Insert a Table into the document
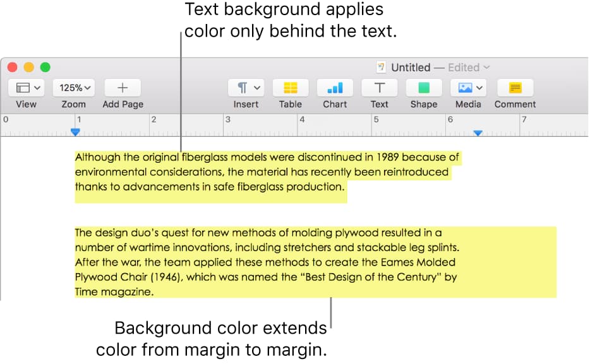The image size is (590, 364). coord(290,88)
